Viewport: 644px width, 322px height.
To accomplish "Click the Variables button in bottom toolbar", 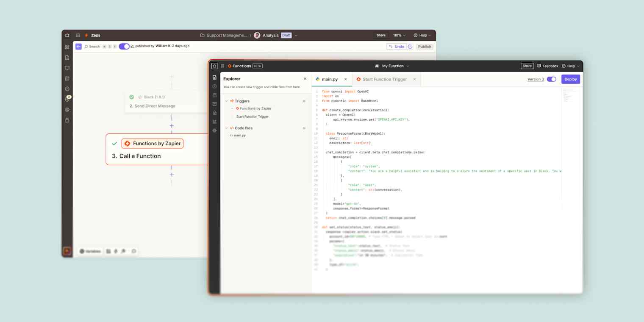I will (x=90, y=251).
